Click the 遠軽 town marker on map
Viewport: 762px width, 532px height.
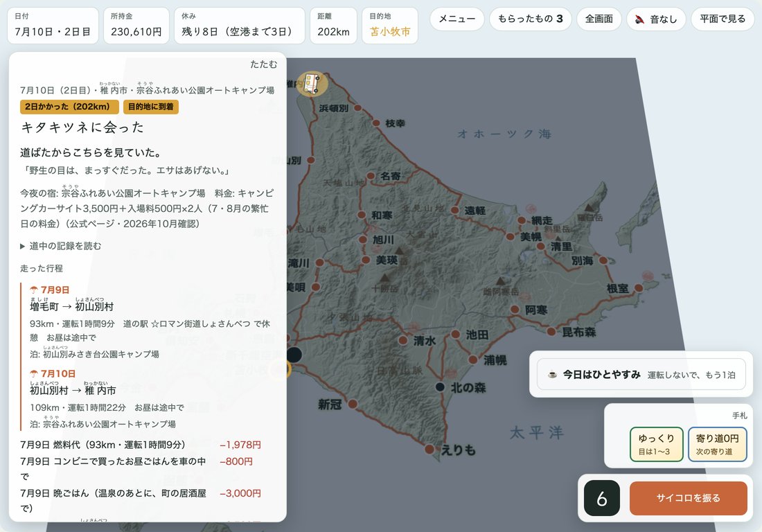coord(454,210)
